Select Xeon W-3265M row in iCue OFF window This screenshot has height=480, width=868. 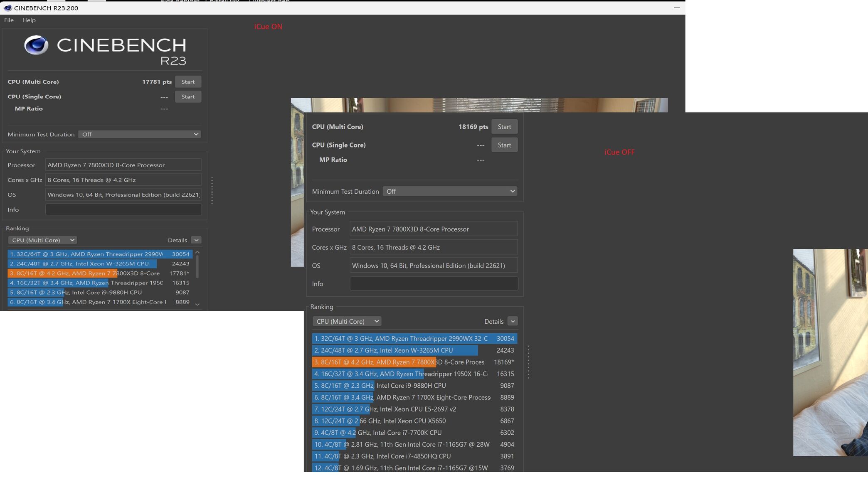click(414, 350)
